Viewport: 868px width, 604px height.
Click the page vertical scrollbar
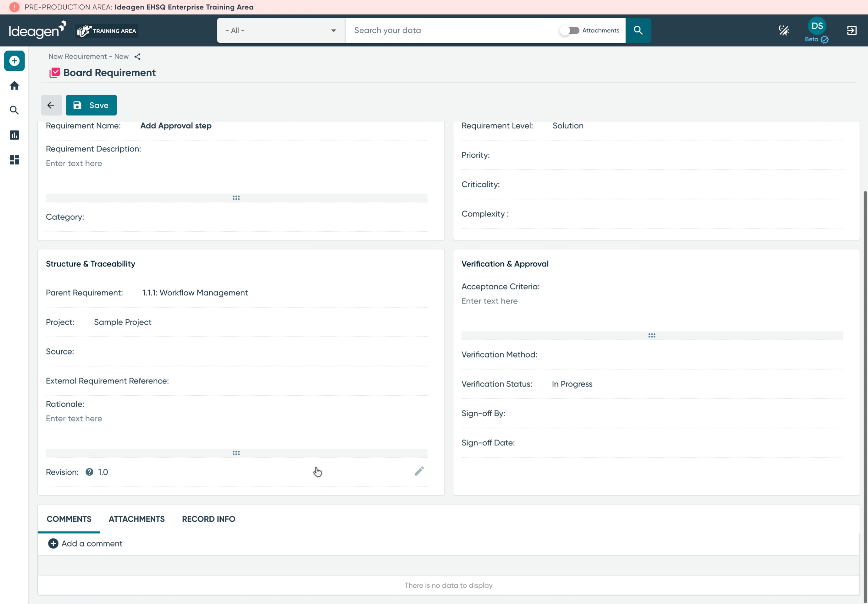tap(865, 397)
